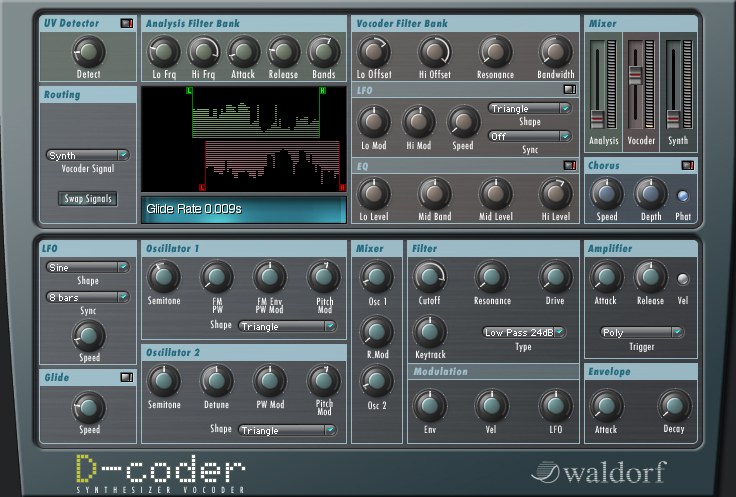Enable the Chorus Phat button
This screenshot has height=497, width=736.
(x=683, y=196)
